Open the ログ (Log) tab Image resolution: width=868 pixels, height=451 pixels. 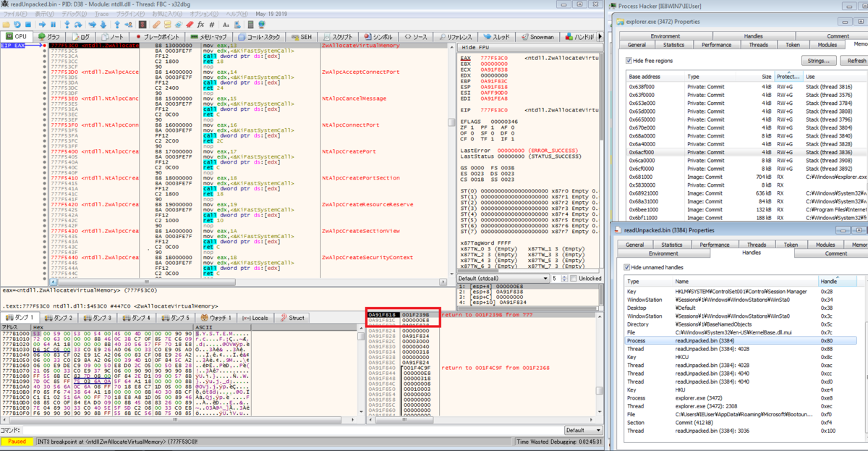[x=80, y=36]
